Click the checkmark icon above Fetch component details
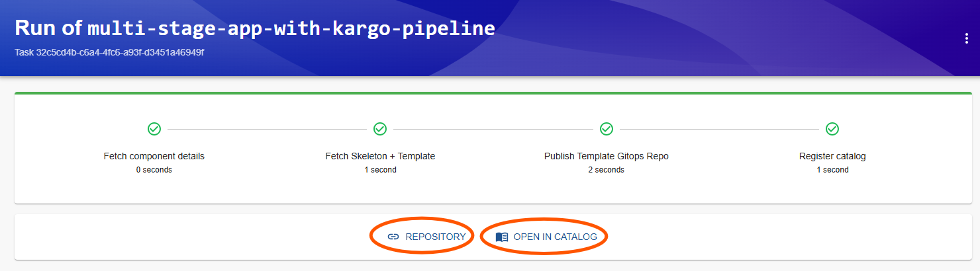This screenshot has height=271, width=980. click(x=154, y=129)
